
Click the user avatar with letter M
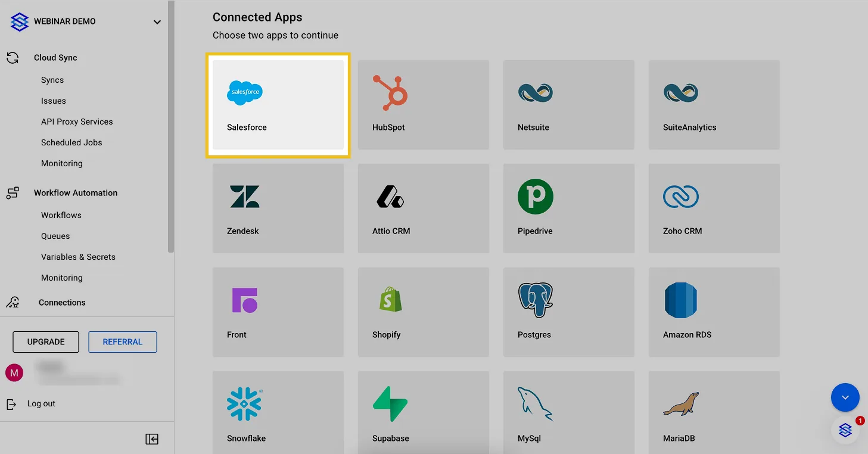(14, 373)
